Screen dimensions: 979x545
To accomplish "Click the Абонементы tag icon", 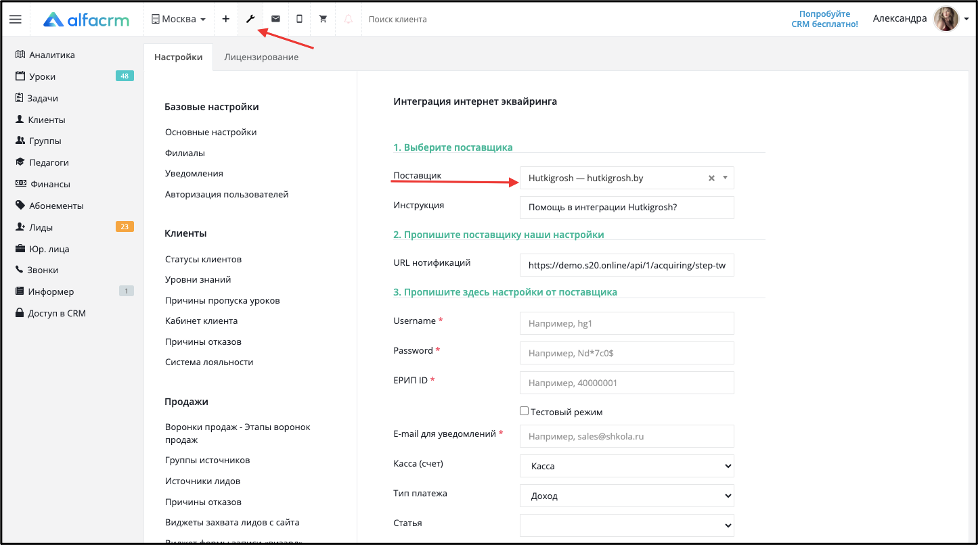I will pos(20,205).
